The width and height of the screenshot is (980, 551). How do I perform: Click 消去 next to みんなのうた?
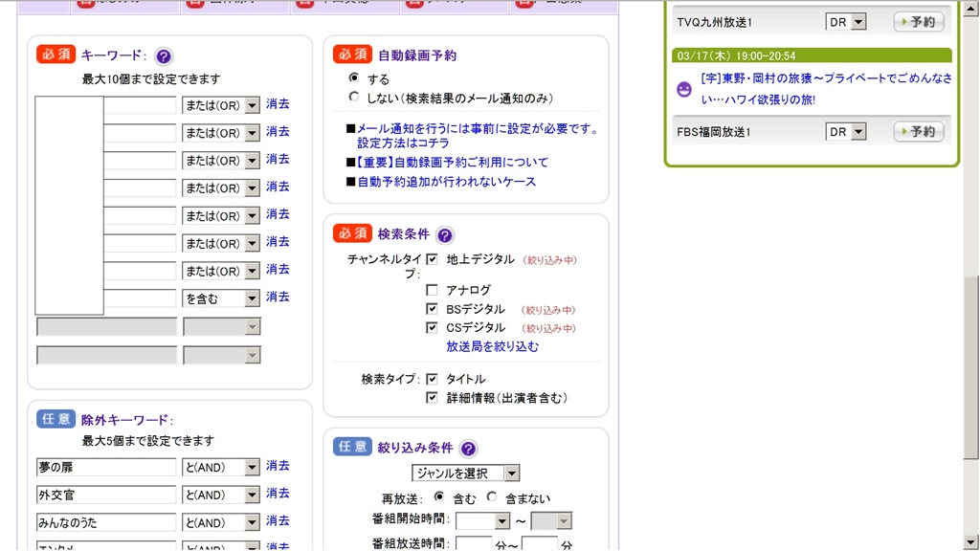pos(278,521)
